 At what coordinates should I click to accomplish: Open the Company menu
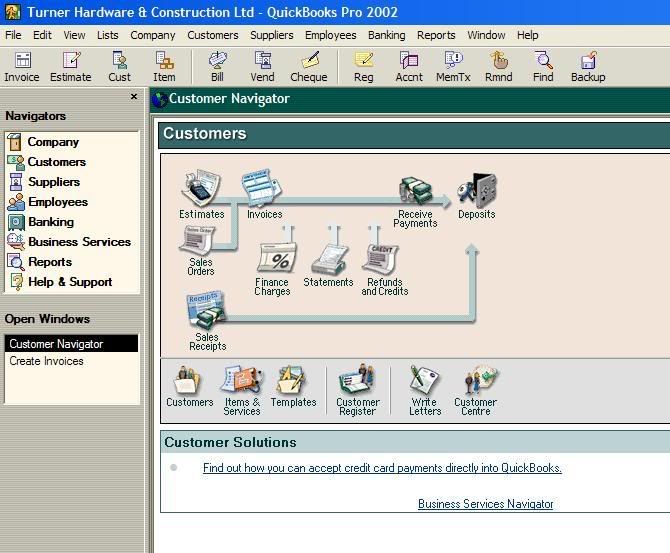click(x=153, y=35)
